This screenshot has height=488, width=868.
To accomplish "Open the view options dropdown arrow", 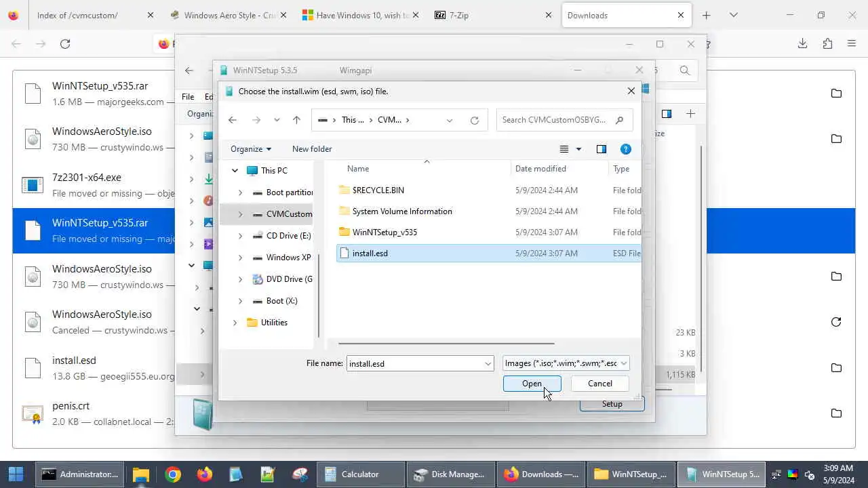I will pyautogui.click(x=578, y=149).
